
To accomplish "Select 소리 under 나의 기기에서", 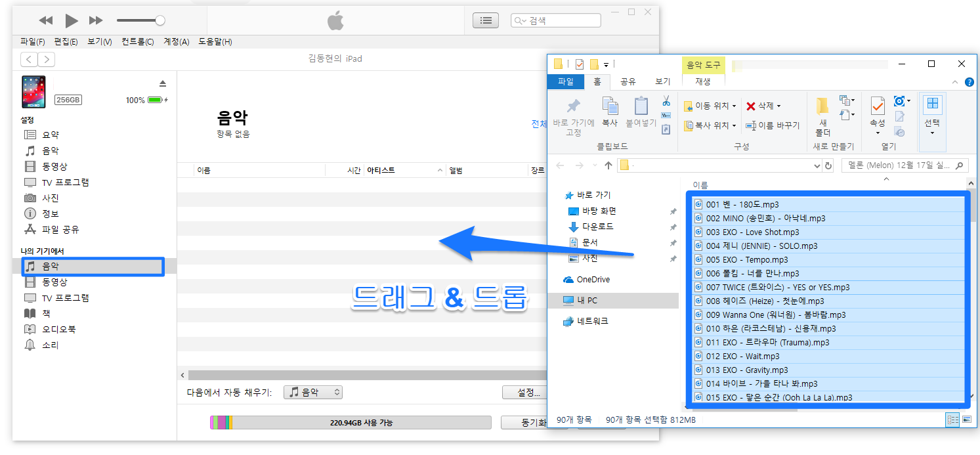I will [51, 345].
